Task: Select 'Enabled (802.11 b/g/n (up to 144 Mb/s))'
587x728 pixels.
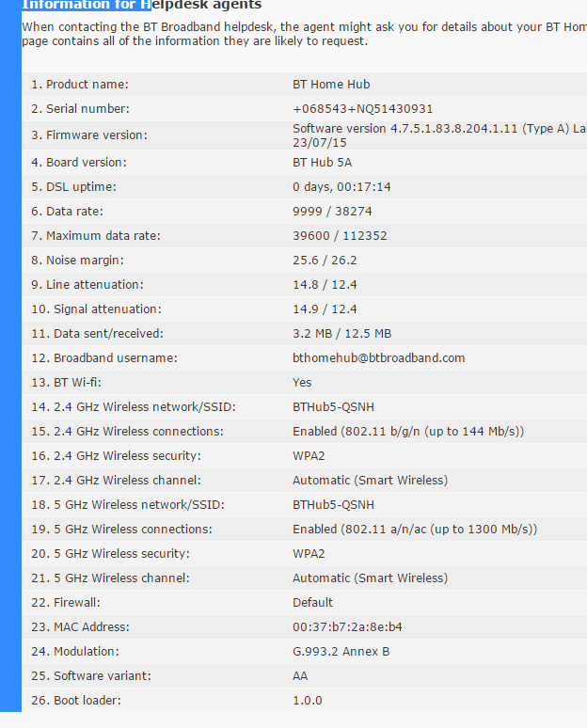Action: (408, 432)
